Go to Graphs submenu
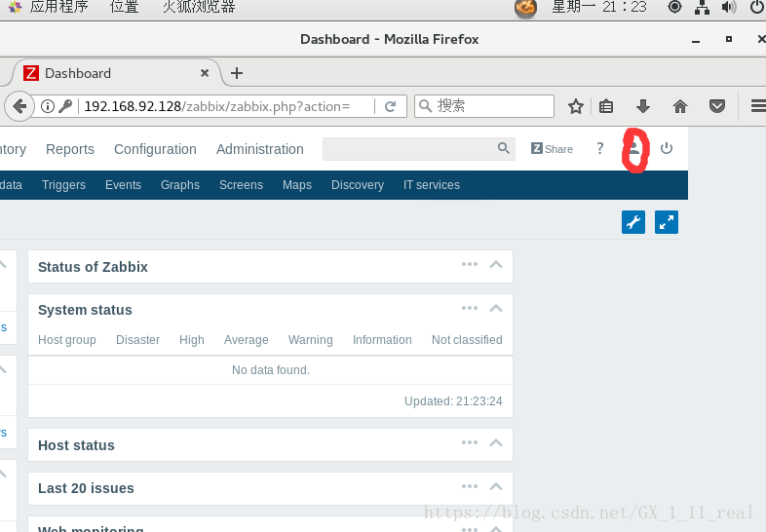This screenshot has width=766, height=532. tap(180, 185)
